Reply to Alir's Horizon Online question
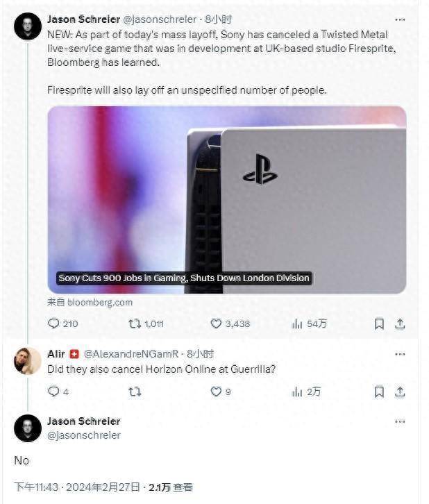Viewport: 429px width, 504px height. pyautogui.click(x=53, y=392)
